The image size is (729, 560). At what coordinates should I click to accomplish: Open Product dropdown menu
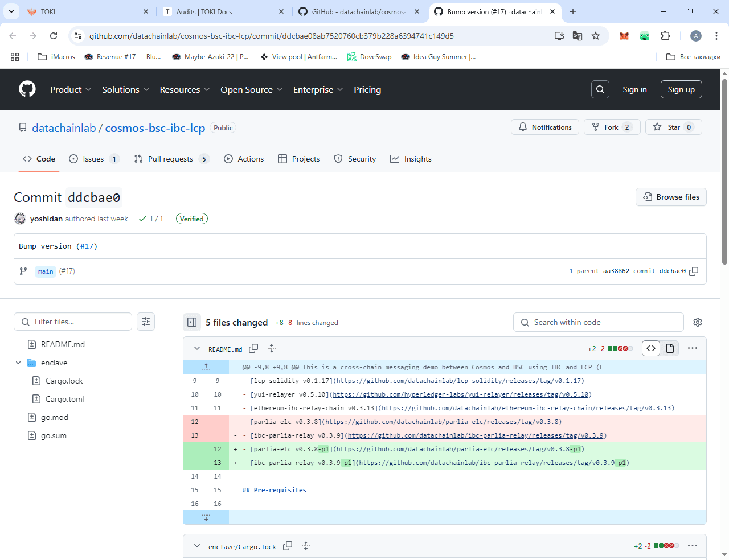tap(71, 89)
